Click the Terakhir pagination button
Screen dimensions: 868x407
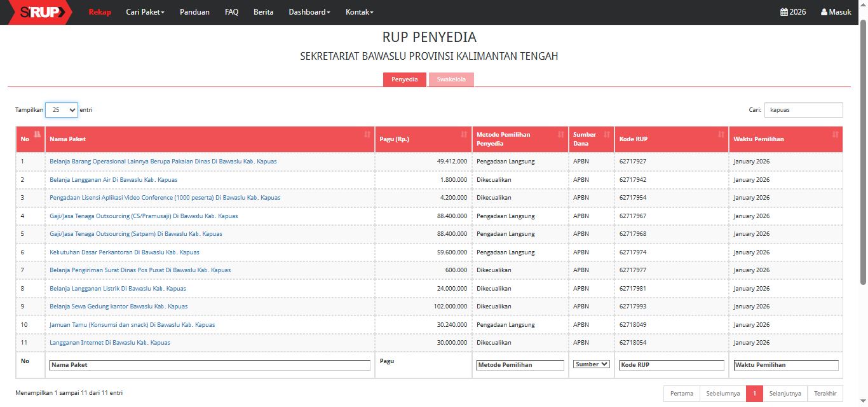click(825, 394)
